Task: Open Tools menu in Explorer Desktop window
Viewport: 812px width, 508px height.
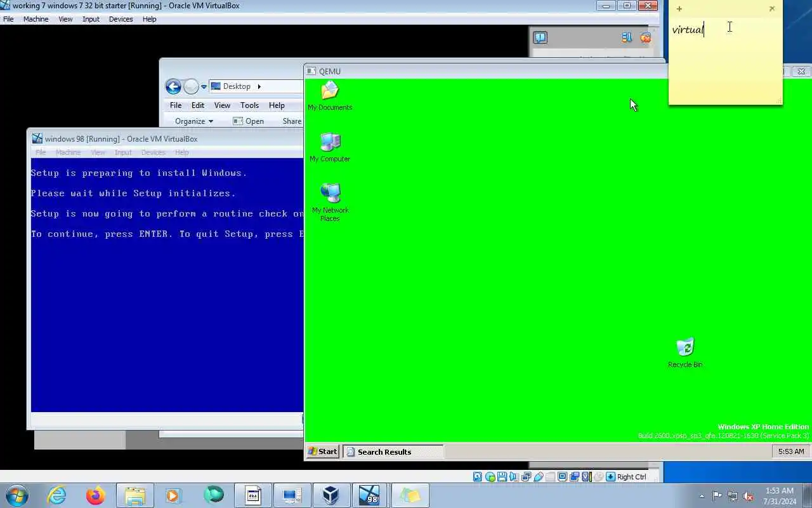Action: coord(249,105)
